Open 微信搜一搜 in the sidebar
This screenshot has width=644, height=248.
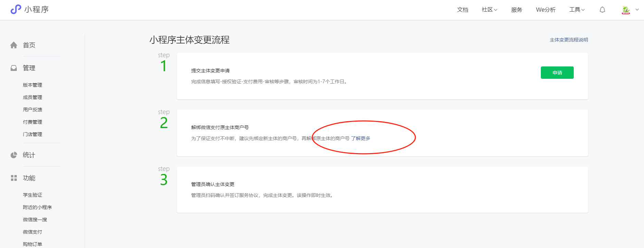pos(35,220)
